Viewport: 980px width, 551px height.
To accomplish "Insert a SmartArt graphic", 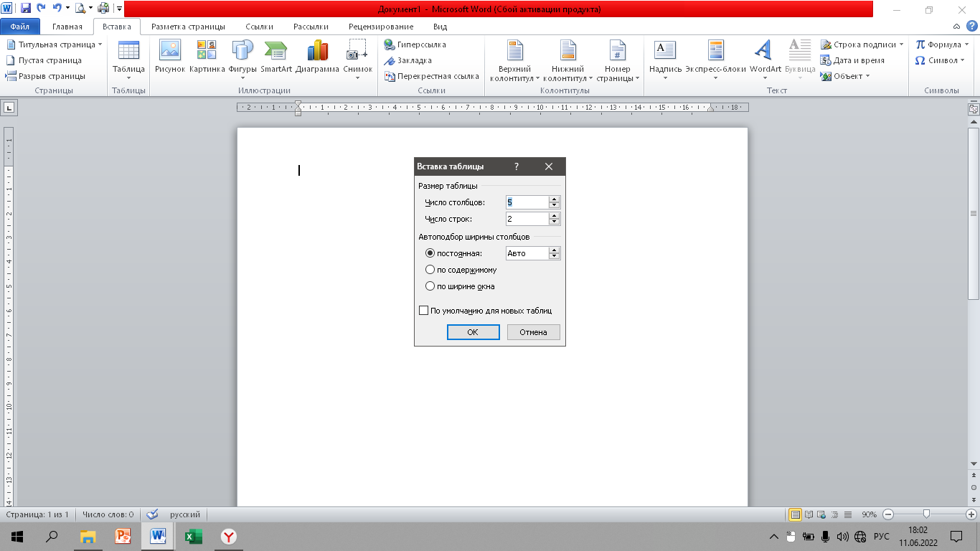I will 276,57.
